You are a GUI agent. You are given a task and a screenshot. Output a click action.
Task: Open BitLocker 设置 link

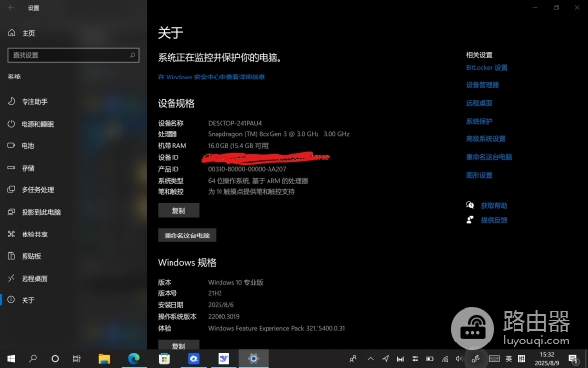(x=487, y=67)
